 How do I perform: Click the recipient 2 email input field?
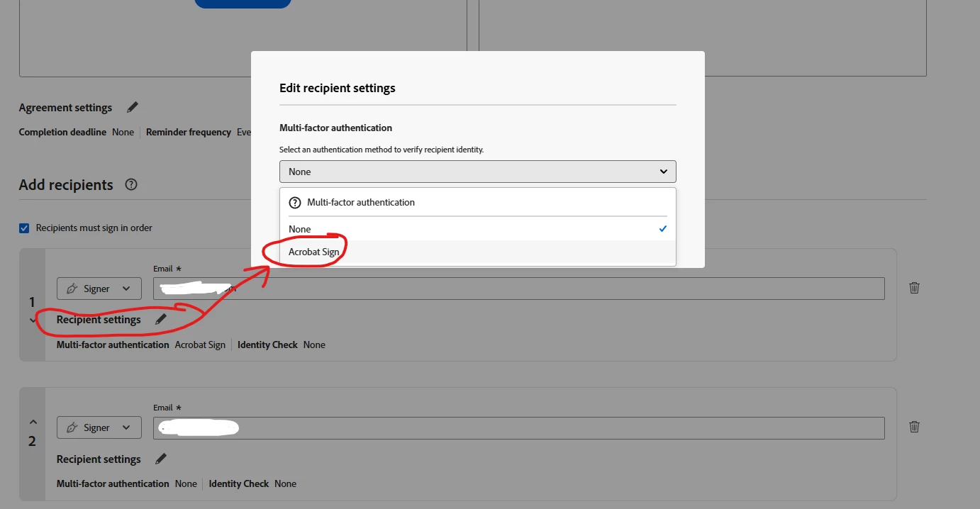point(519,427)
